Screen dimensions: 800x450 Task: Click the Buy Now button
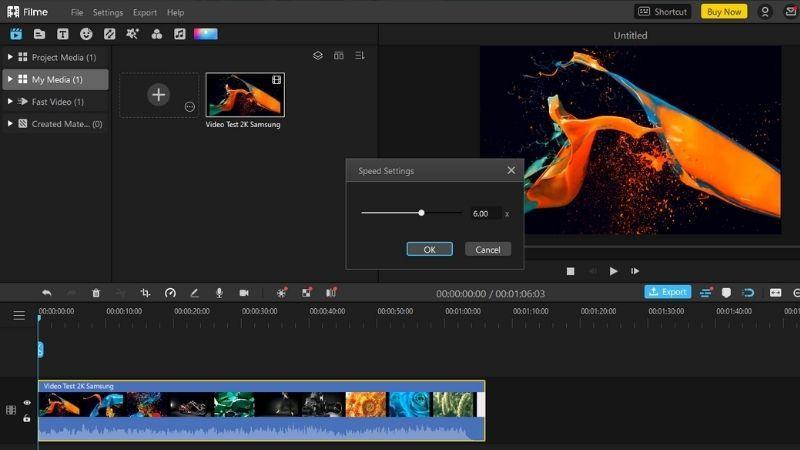pos(724,12)
